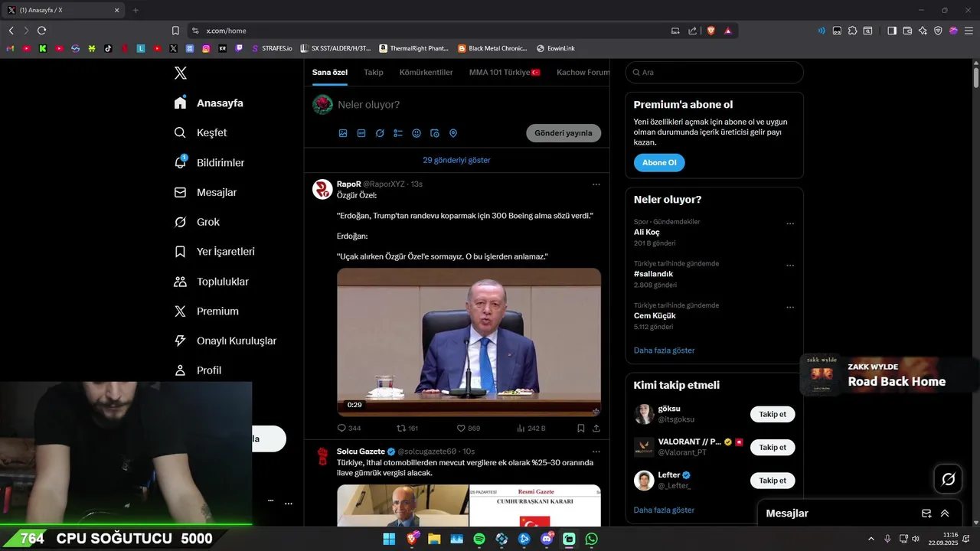Schedule post icon in composer
The width and height of the screenshot is (980, 551).
point(435,133)
